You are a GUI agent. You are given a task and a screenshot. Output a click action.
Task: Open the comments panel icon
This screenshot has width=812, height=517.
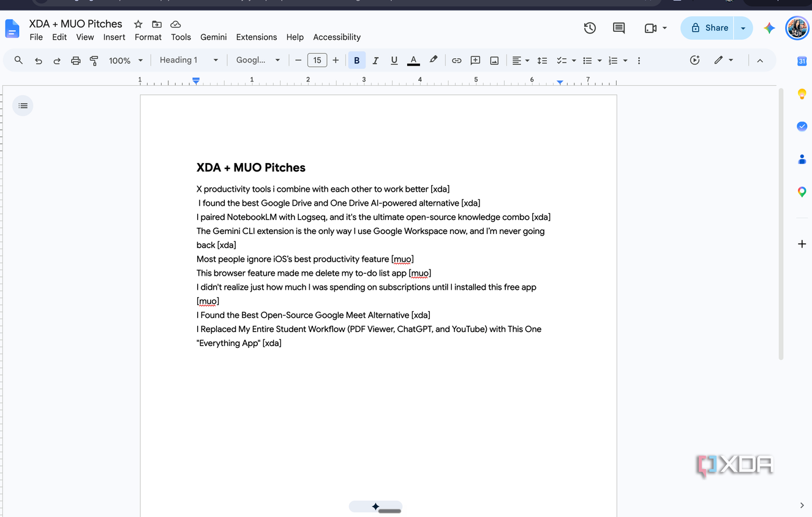619,28
